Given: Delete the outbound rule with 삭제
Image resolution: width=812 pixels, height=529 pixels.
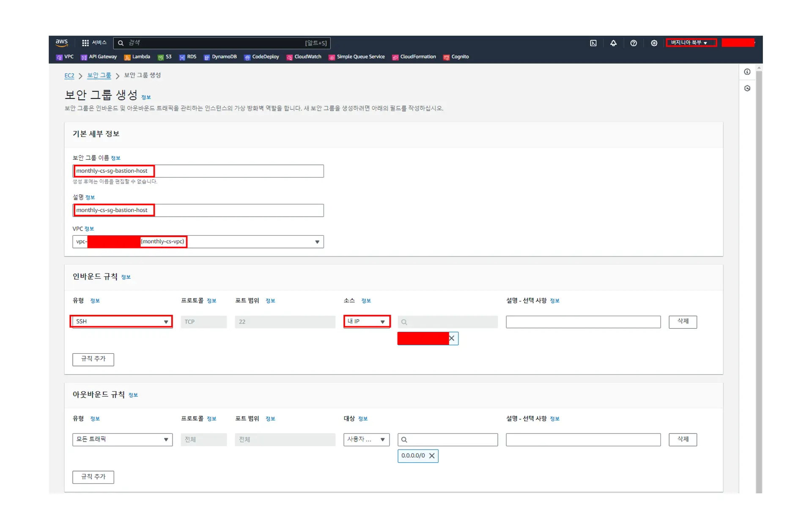Looking at the screenshot, I should pyautogui.click(x=682, y=439).
